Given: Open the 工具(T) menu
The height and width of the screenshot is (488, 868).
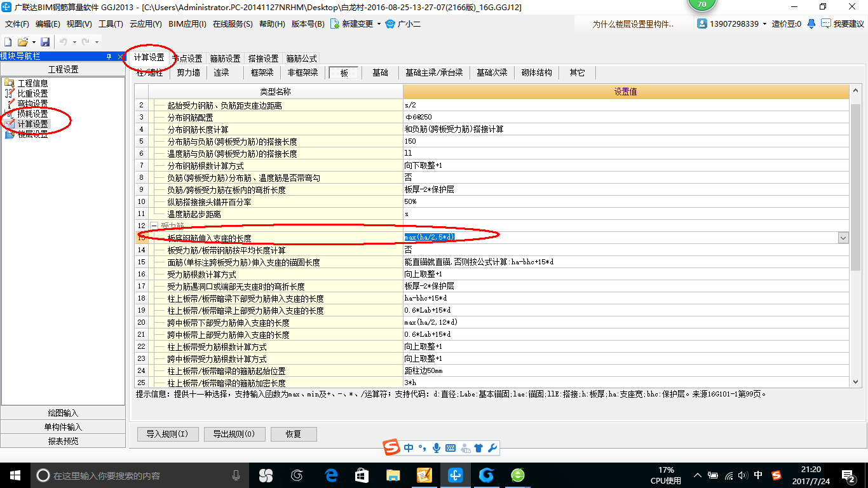Looking at the screenshot, I should pos(111,24).
